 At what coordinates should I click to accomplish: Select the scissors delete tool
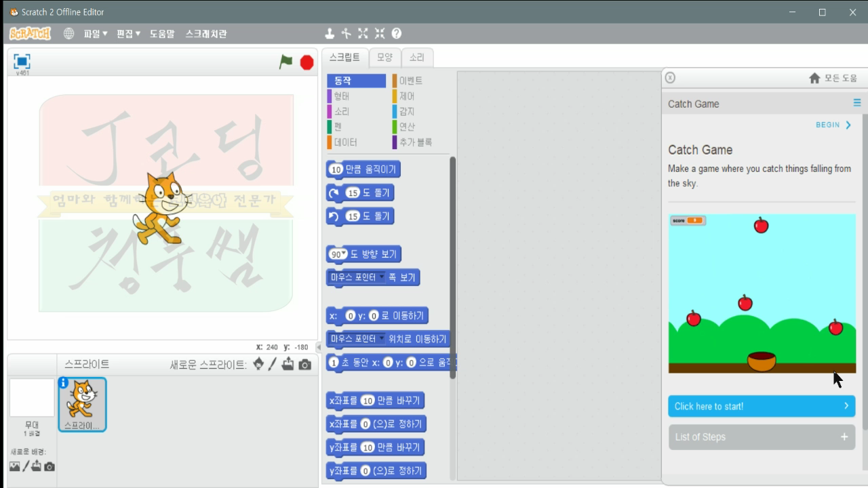[x=347, y=34]
